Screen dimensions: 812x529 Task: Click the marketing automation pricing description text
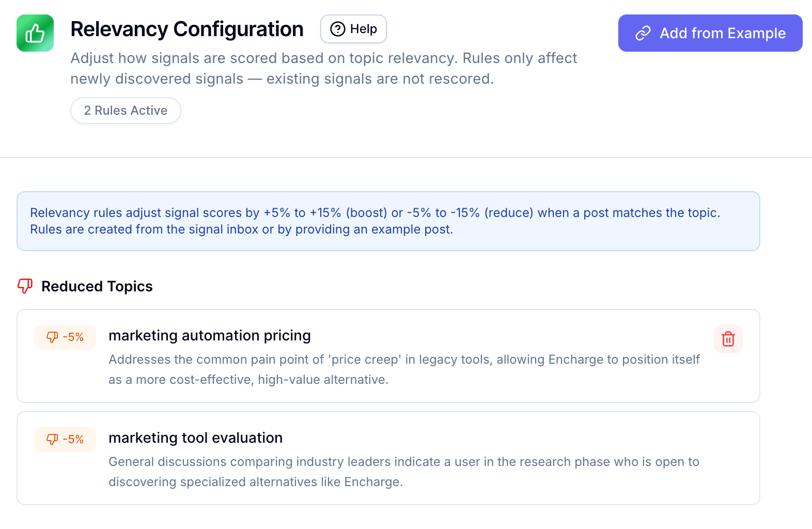[404, 369]
